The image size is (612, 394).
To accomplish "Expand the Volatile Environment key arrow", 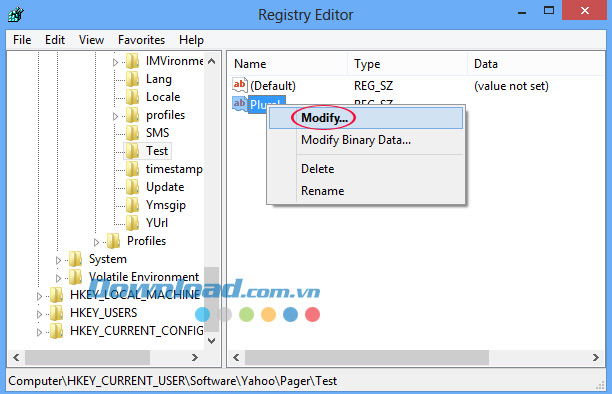I will [58, 278].
